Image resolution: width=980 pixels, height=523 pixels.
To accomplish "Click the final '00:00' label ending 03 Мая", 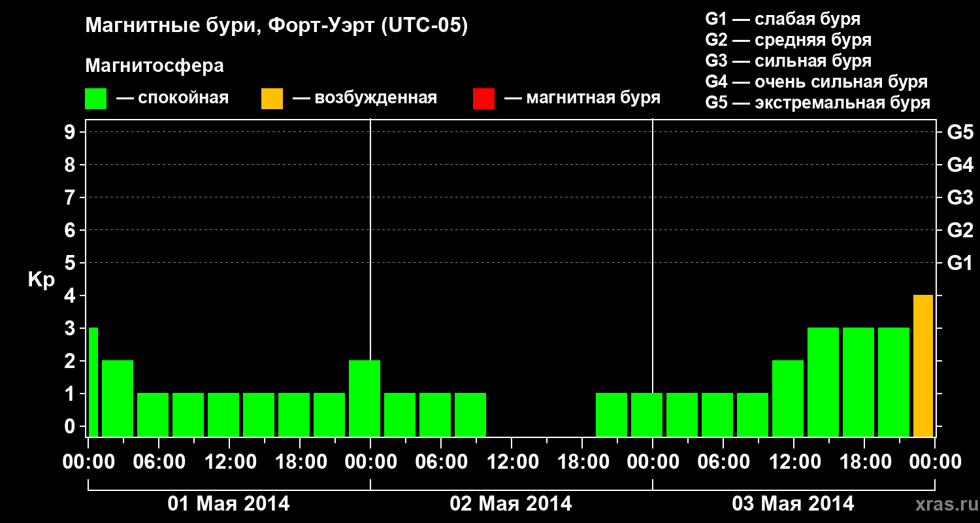I will [x=934, y=462].
